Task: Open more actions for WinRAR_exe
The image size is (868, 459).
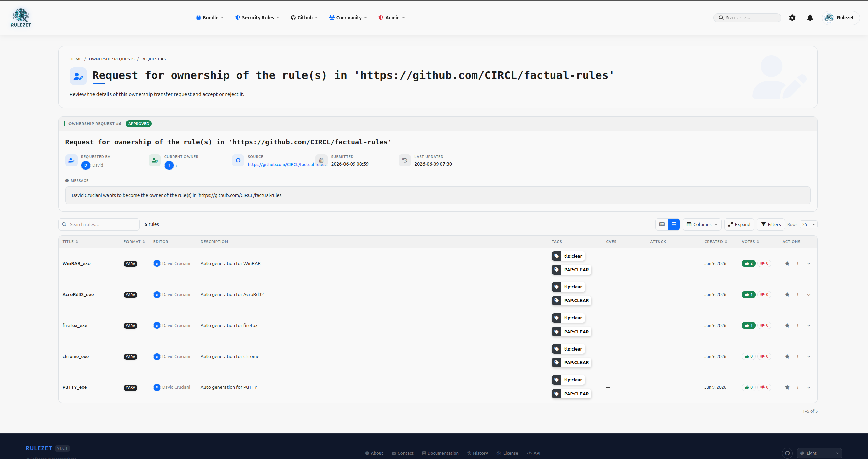Action: [x=798, y=263]
